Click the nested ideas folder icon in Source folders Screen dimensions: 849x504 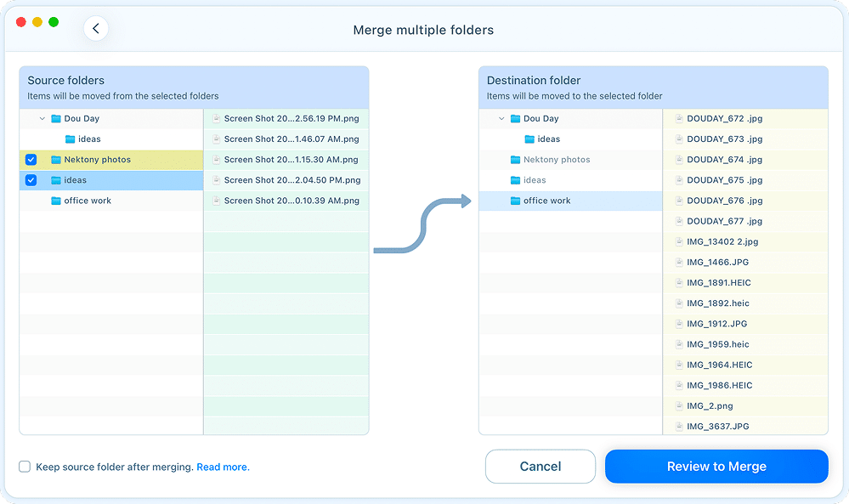pyautogui.click(x=70, y=139)
